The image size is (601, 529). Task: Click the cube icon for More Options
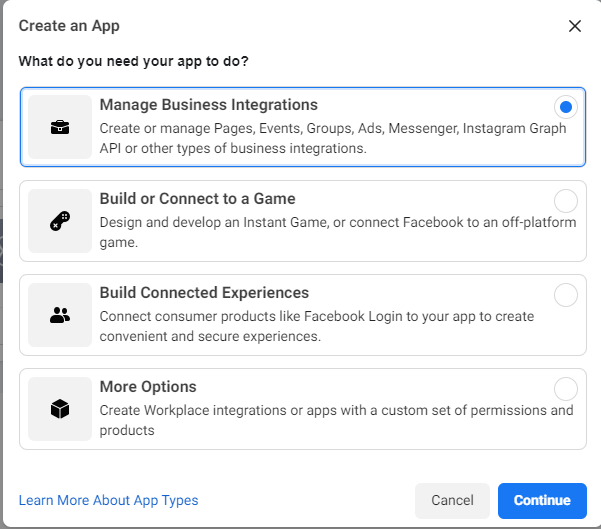point(60,409)
